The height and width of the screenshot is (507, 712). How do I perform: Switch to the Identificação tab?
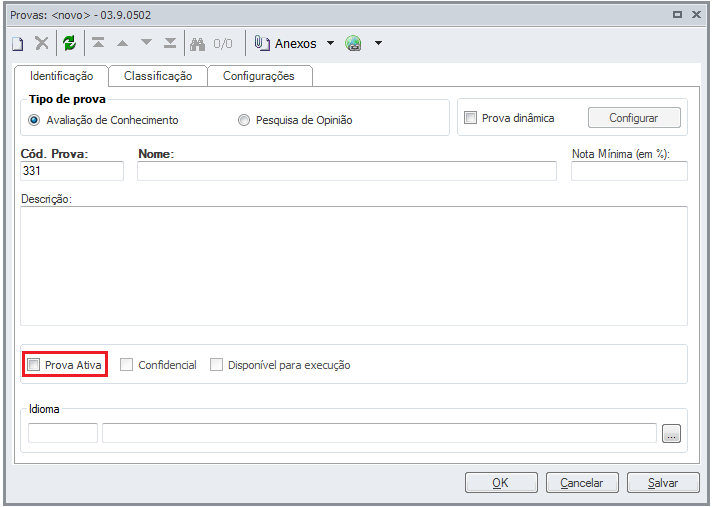click(62, 76)
